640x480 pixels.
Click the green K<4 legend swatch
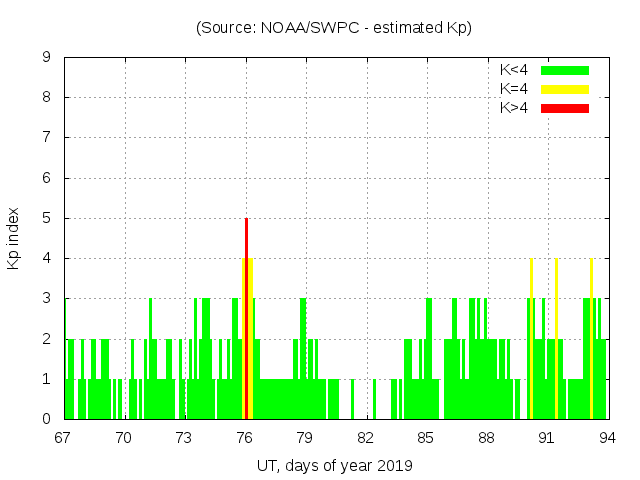pos(565,70)
